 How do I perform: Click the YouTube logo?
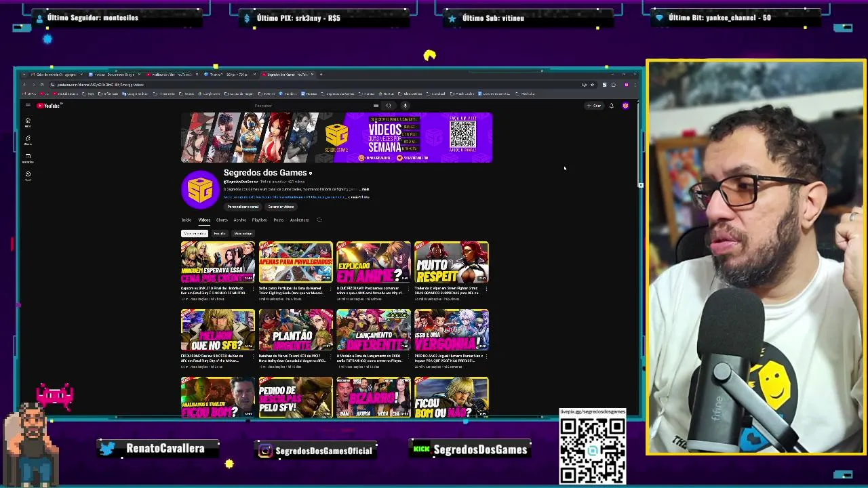[x=50, y=106]
